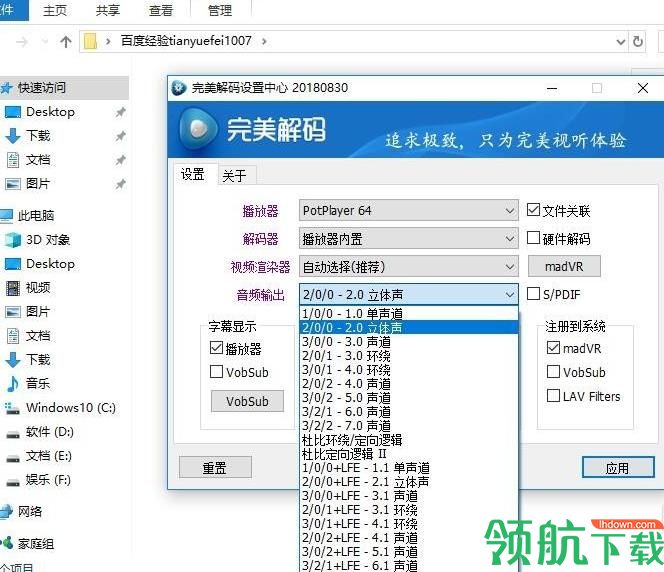The height and width of the screenshot is (572, 664).
Task: Click the Videos (视频) filmstrip icon
Action: point(13,288)
